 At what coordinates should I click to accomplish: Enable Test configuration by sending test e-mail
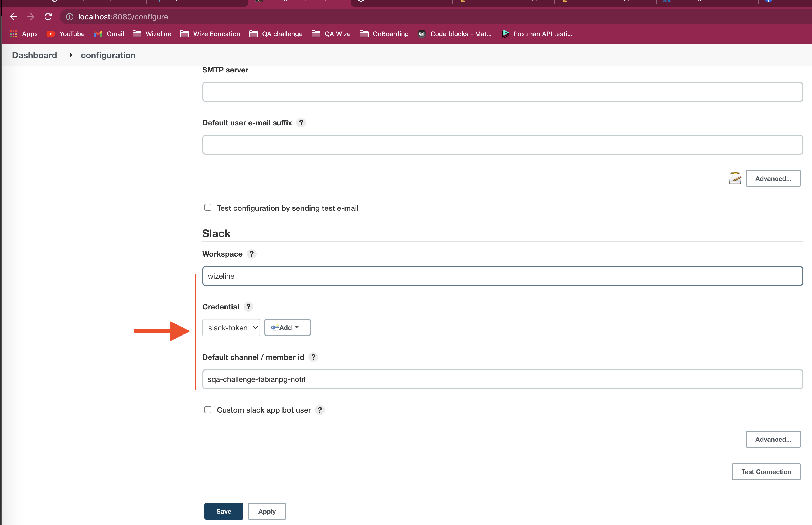coord(208,208)
